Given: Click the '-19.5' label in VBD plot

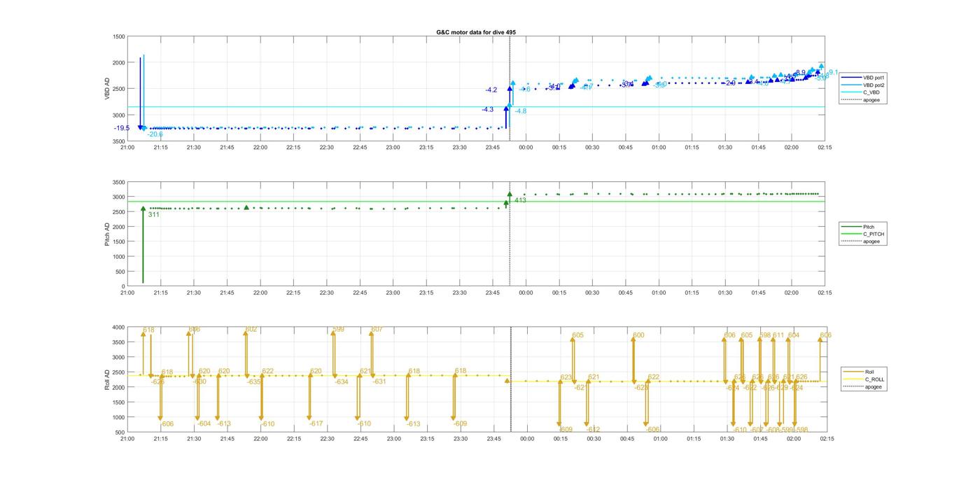Looking at the screenshot, I should (x=122, y=128).
